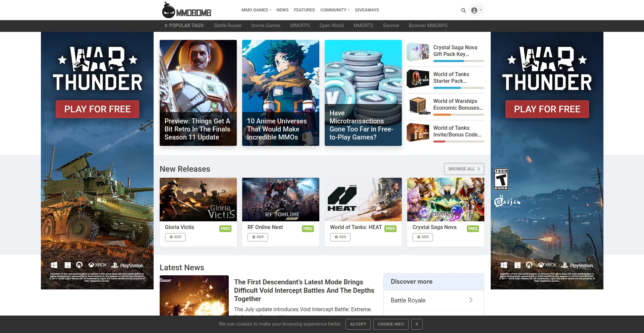Click the Crystal Saga Nova game title
The height and width of the screenshot is (333, 644).
(x=434, y=227)
